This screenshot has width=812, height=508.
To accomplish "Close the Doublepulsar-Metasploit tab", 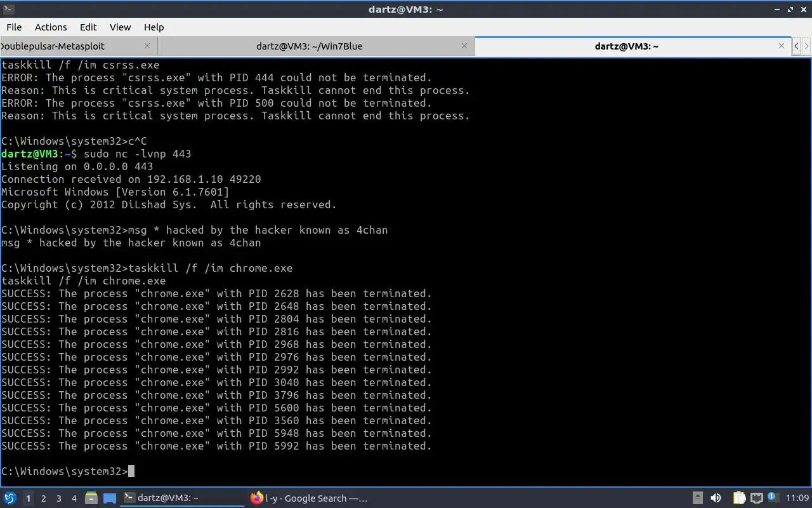I will coord(147,46).
